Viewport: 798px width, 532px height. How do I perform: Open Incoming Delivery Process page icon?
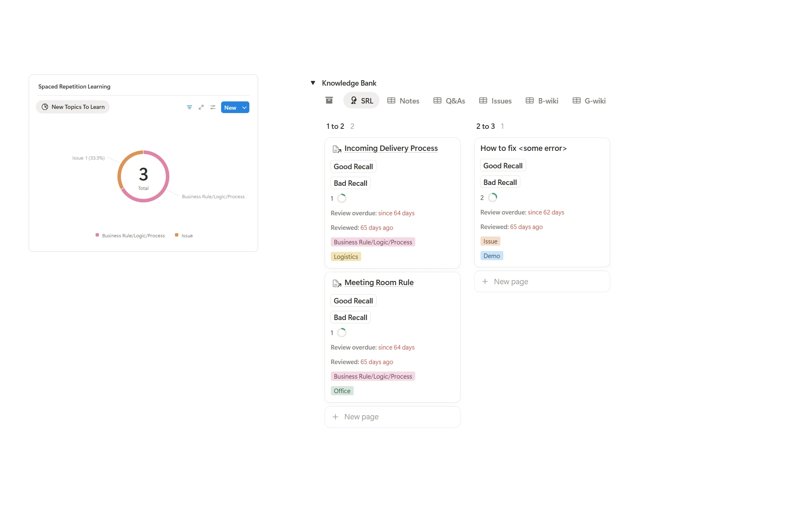pos(337,149)
